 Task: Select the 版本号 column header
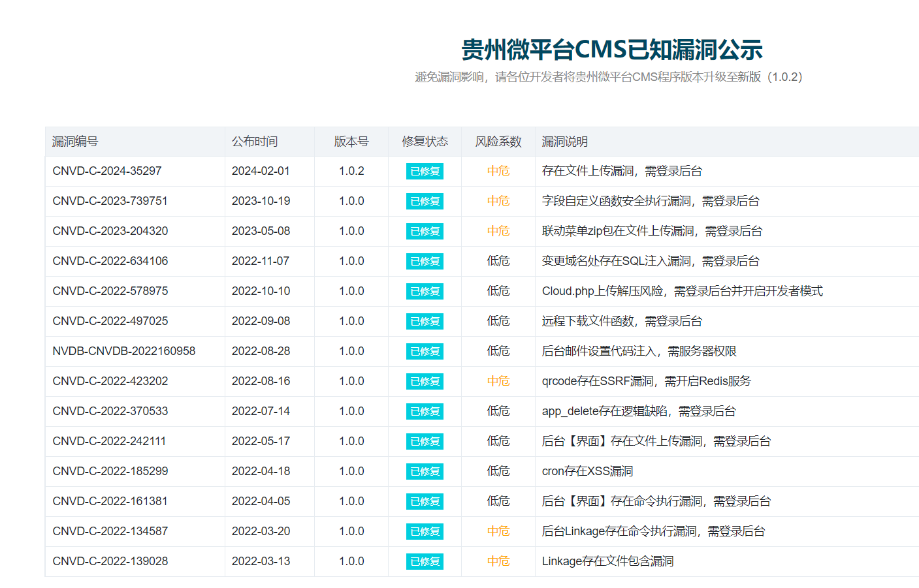coord(351,142)
